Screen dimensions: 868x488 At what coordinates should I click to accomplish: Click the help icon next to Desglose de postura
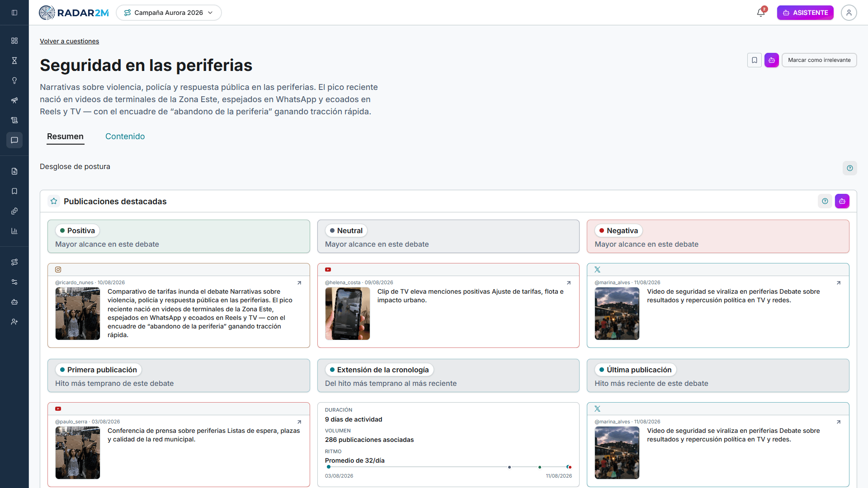tap(850, 168)
